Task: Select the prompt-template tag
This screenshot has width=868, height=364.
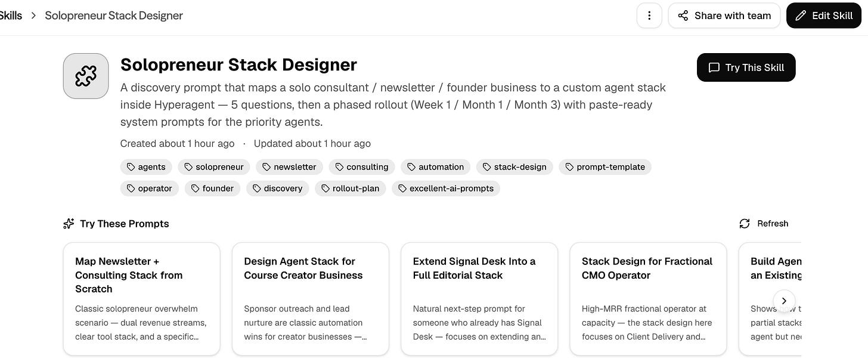Action: pyautogui.click(x=605, y=167)
